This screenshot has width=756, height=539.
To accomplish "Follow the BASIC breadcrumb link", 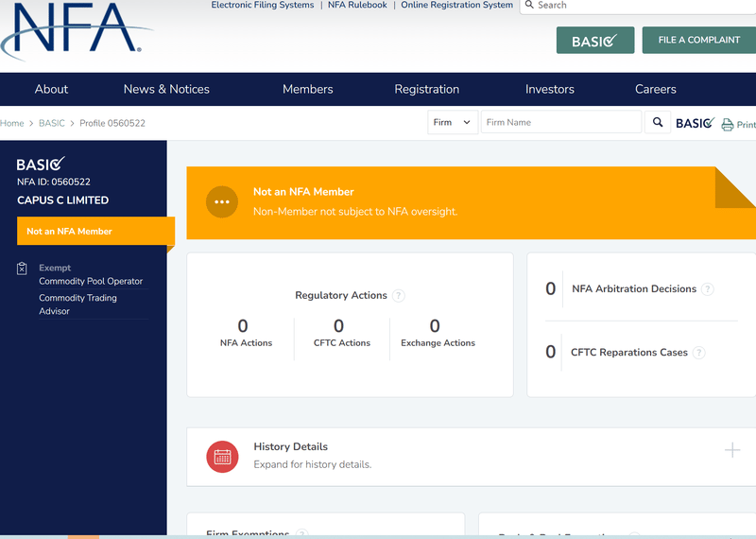I will click(x=52, y=123).
